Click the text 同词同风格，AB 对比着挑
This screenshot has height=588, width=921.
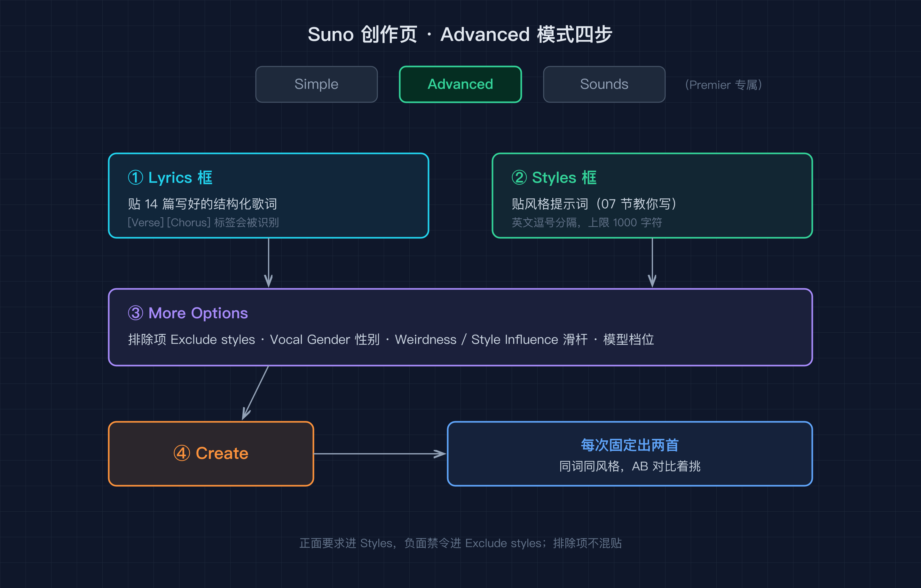click(630, 466)
